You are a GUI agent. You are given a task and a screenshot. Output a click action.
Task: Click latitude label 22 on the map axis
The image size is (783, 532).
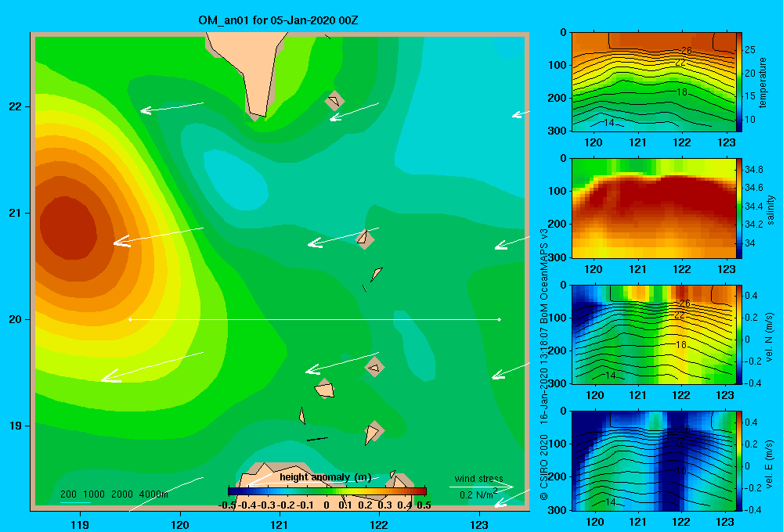16,107
